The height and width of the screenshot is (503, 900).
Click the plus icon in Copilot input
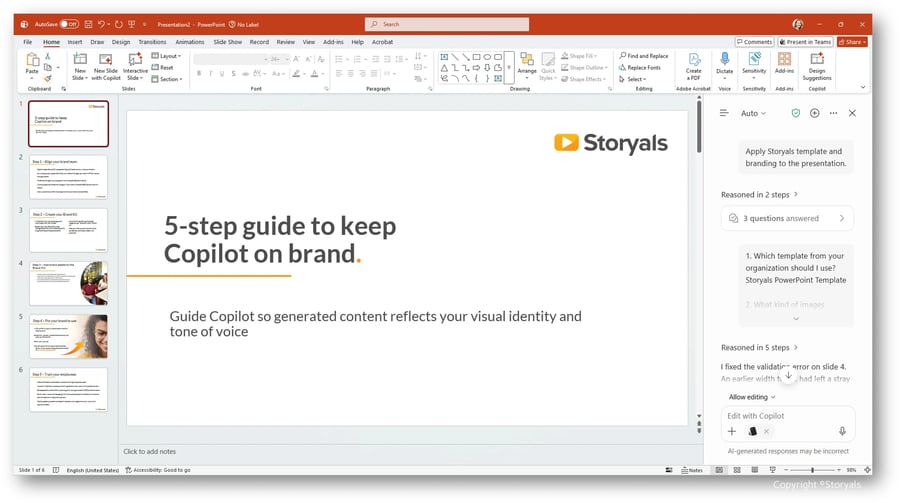point(731,431)
